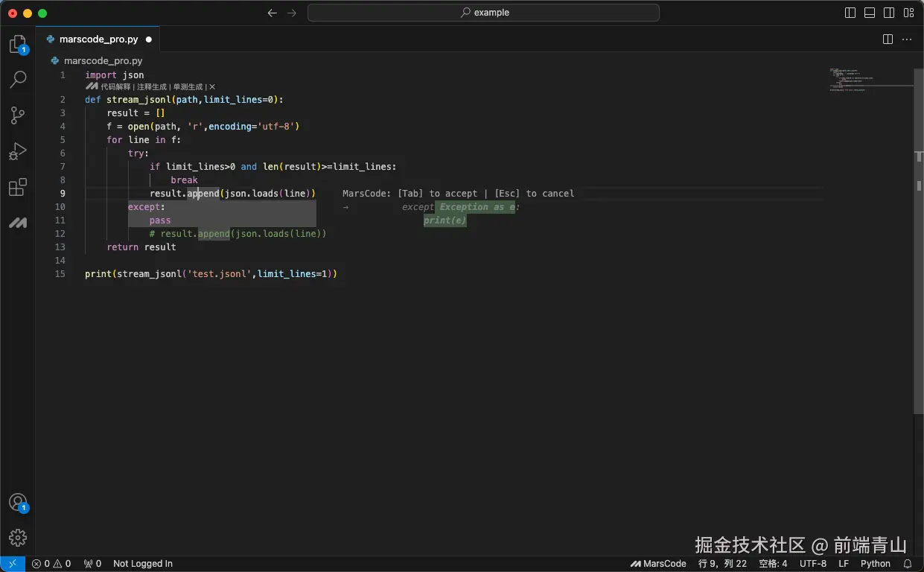Open the Search view in activity bar

tap(18, 80)
